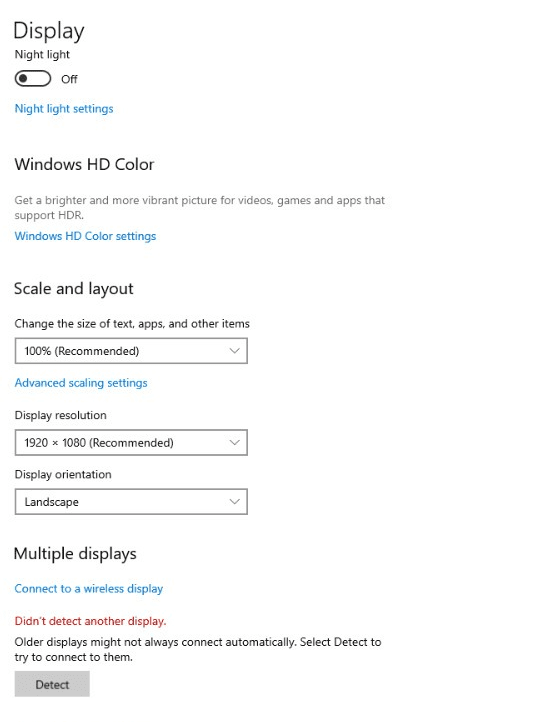Click the chevron arrow on Display orientation dropdown
This screenshot has width=560, height=722.
pos(234,501)
